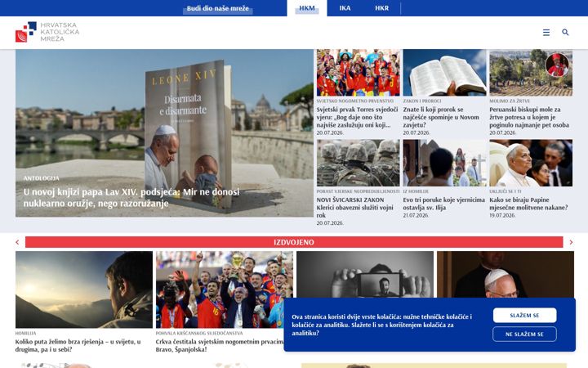Click the Molimo za žrtve category label

coord(510,101)
